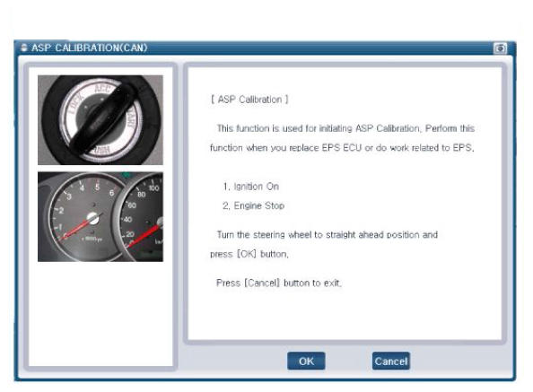Click the 'Turn the steering wheel' instruction line
Viewport: 533px width, 392px height.
pyautogui.click(x=327, y=235)
